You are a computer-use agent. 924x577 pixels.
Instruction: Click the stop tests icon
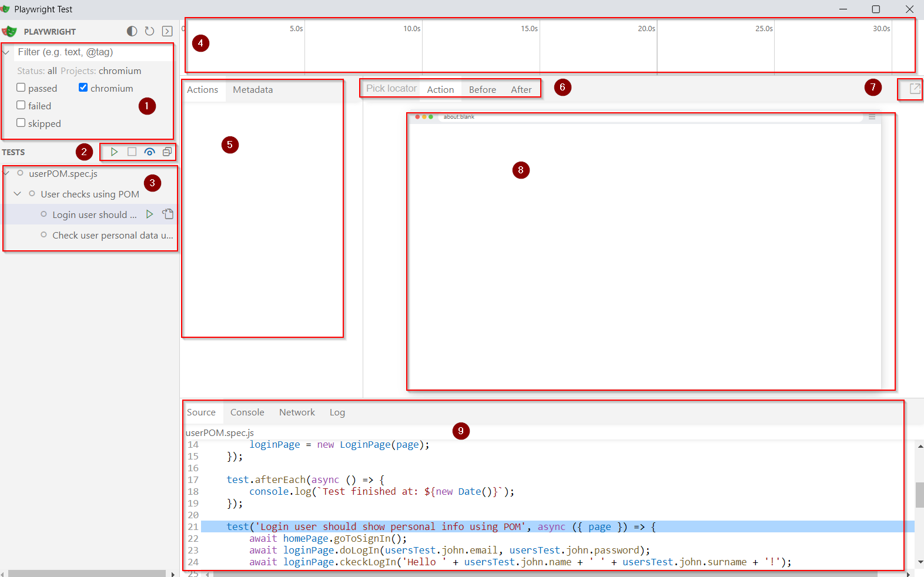132,152
